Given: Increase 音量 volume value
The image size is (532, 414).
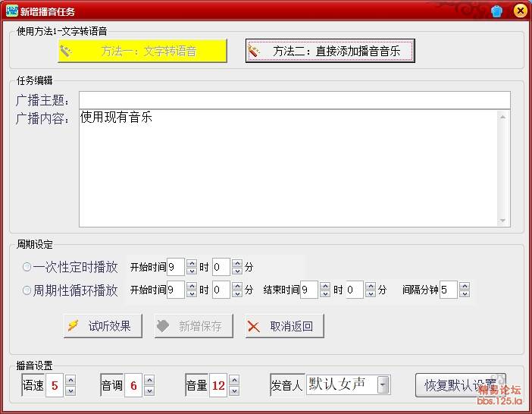Looking at the screenshot, I should [234, 380].
